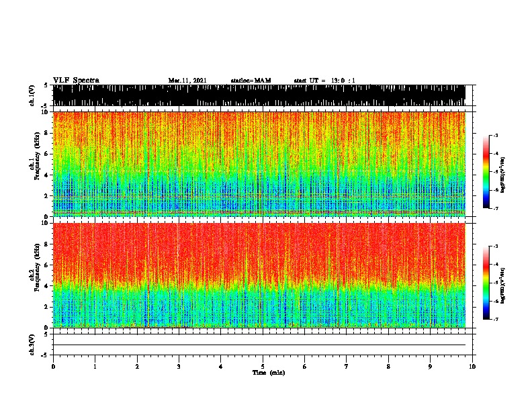
Task: Click the ch.1 spectrogram color bar
Action: tap(486, 172)
